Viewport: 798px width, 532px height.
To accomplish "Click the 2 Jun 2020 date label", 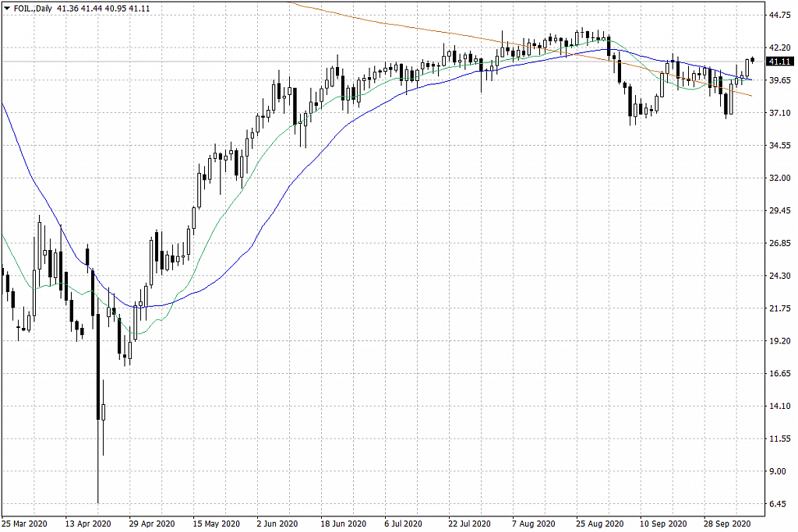I will click(x=277, y=523).
